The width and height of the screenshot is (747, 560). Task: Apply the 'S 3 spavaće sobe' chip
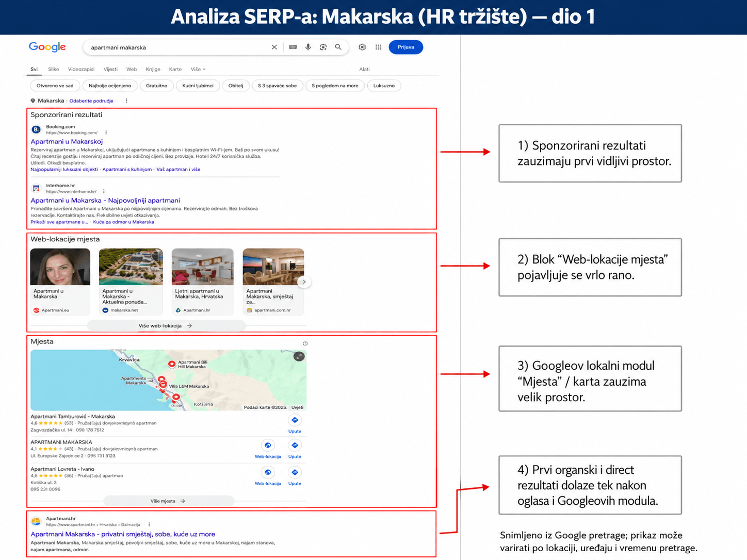click(x=278, y=86)
